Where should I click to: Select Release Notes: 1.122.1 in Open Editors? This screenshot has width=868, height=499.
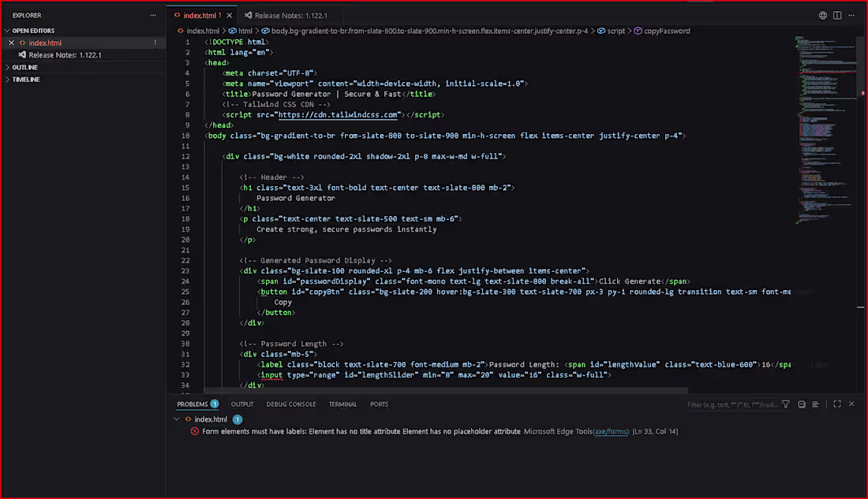(x=83, y=54)
